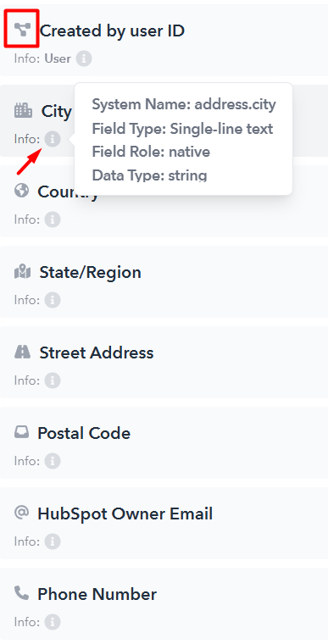Show info for HubSpot Owner Email
Viewport: 328px width, 644px height.
pyautogui.click(x=53, y=541)
